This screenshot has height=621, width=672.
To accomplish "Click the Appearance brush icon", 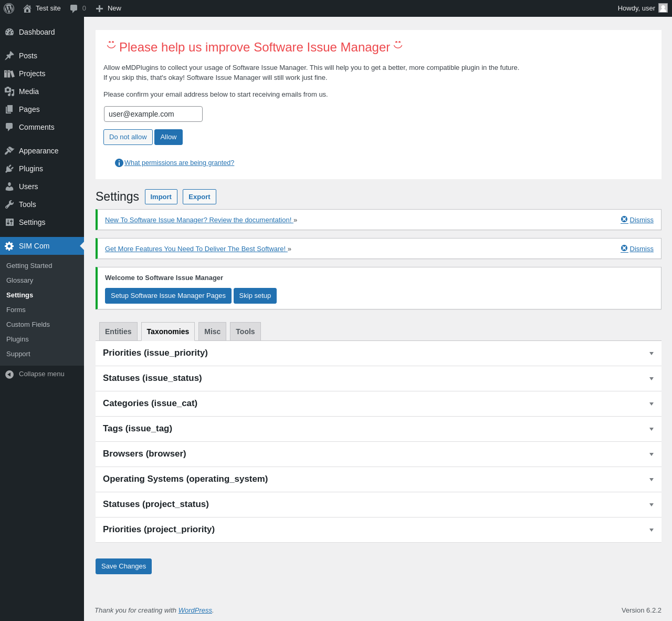I will pos(9,151).
